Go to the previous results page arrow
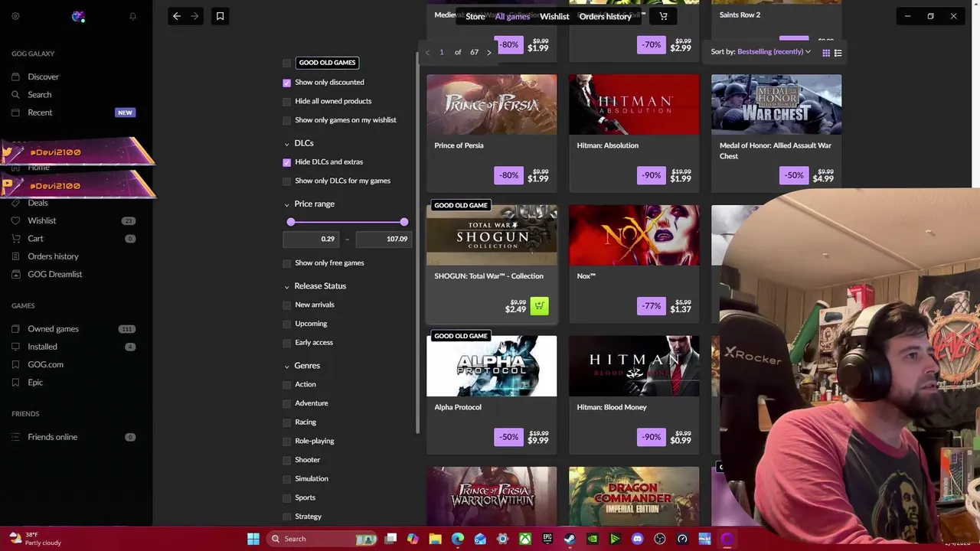The image size is (980, 551). 427,52
